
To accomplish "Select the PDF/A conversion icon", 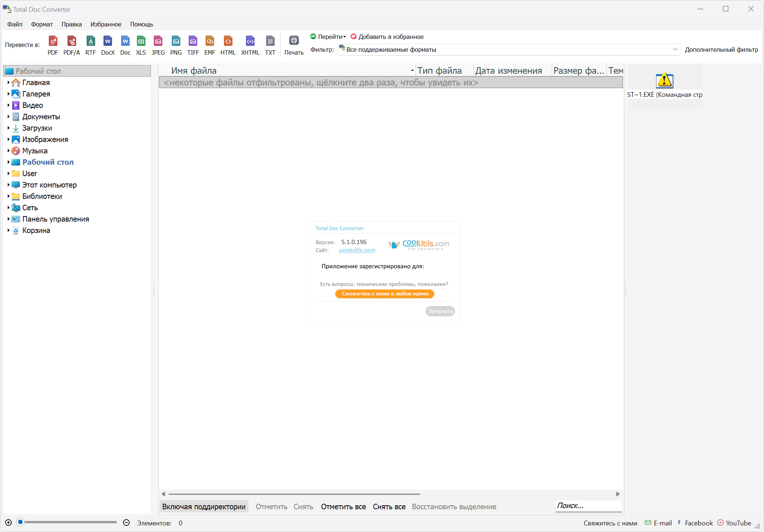I will pyautogui.click(x=72, y=45).
